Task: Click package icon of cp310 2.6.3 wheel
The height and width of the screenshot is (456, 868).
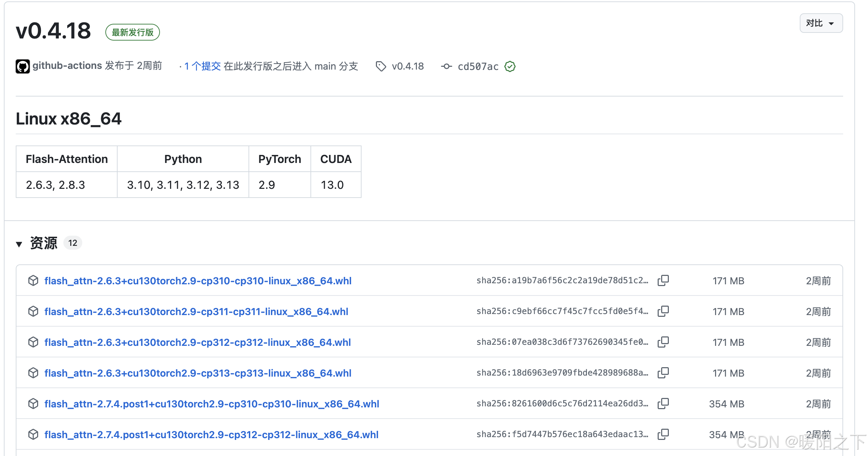Action: (x=33, y=280)
